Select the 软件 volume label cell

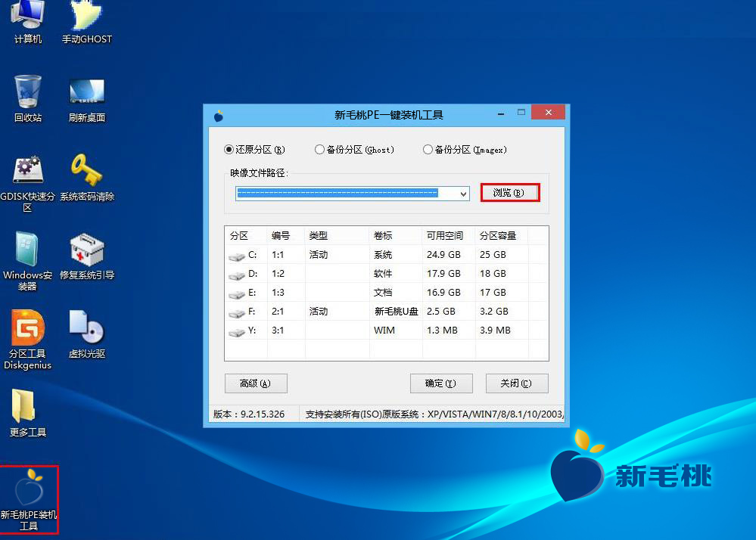[x=383, y=274]
